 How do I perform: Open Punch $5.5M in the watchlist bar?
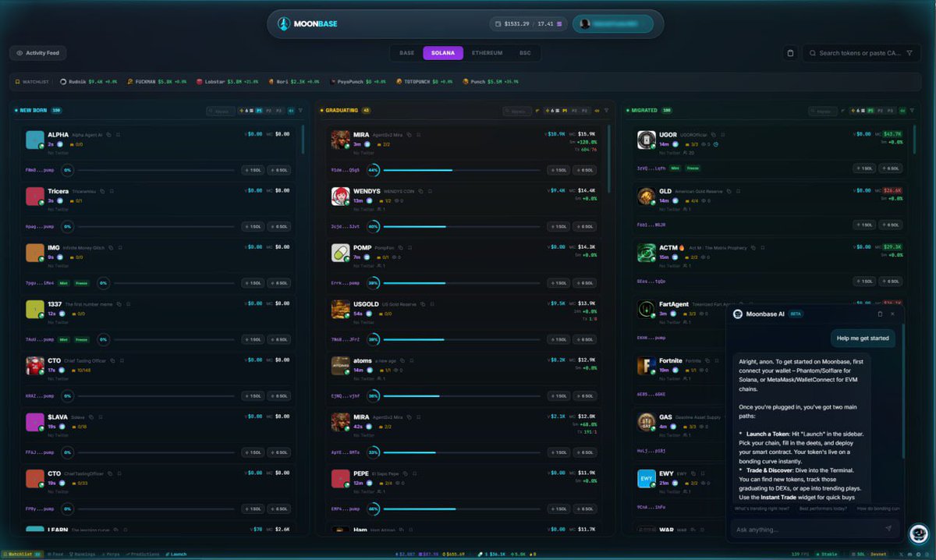click(x=491, y=81)
